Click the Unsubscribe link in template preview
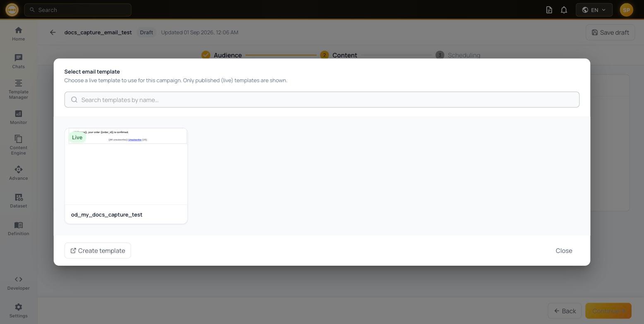The width and height of the screenshot is (644, 324). 135,140
